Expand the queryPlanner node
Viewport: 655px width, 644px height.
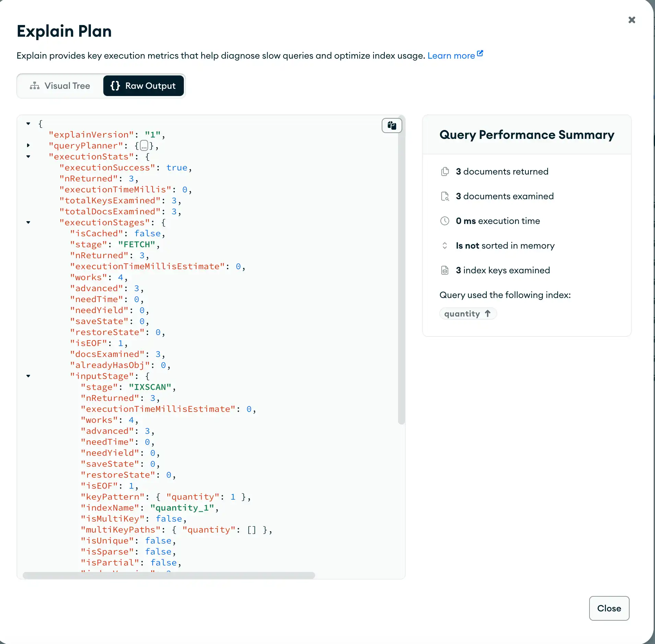28,145
